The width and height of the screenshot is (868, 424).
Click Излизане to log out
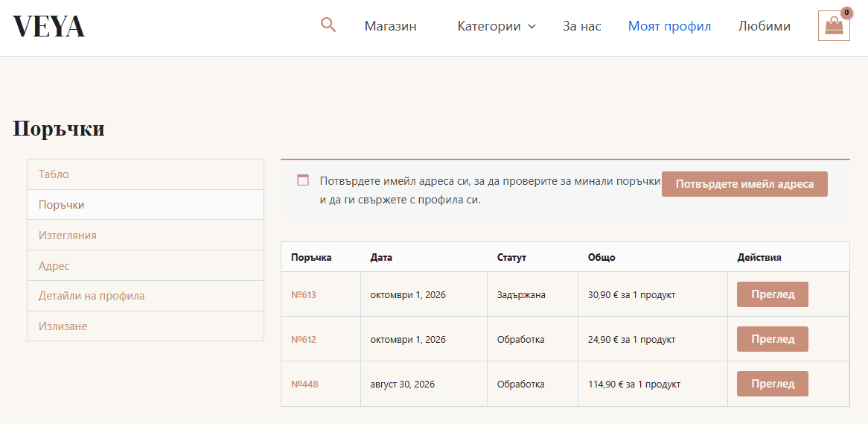click(x=146, y=326)
